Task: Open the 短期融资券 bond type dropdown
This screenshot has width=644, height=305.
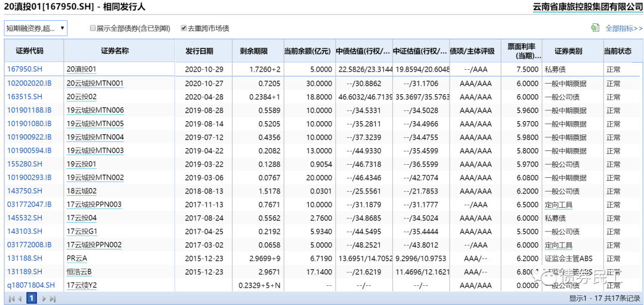Action: [36, 28]
